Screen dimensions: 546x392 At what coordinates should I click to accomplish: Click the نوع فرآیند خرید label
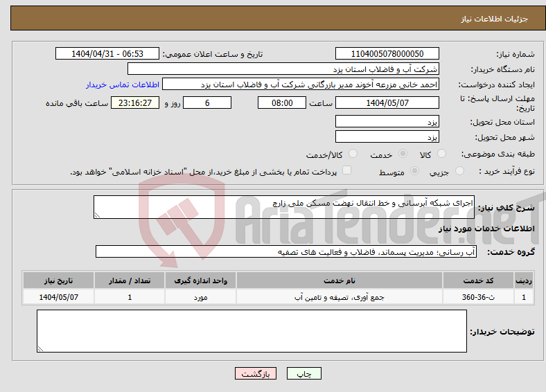coord(507,171)
